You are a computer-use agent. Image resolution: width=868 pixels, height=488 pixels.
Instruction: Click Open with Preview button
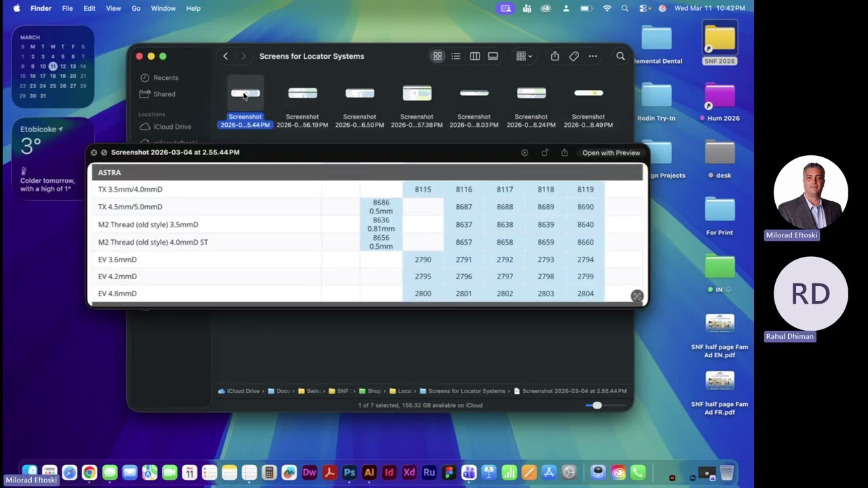[x=611, y=152]
